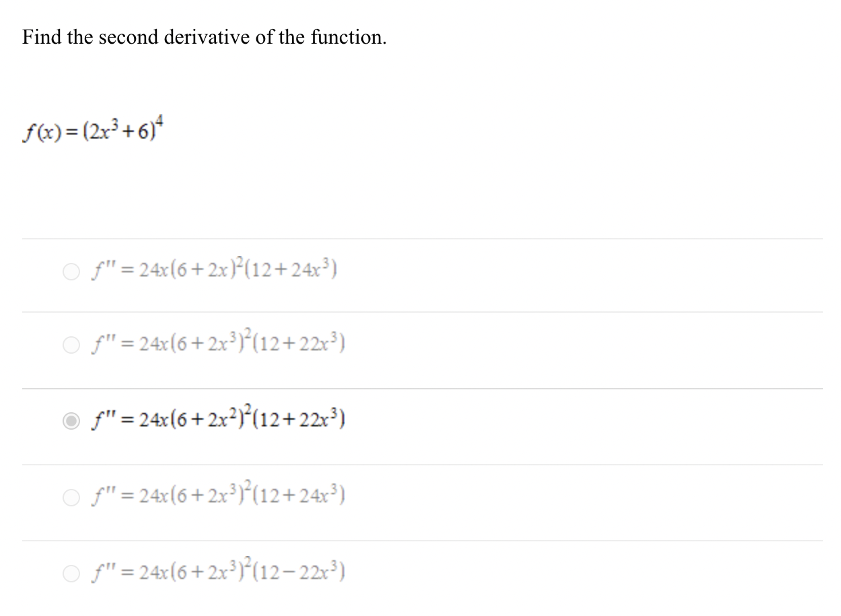
Task: Click the already selected third radio button
Action: [70, 420]
